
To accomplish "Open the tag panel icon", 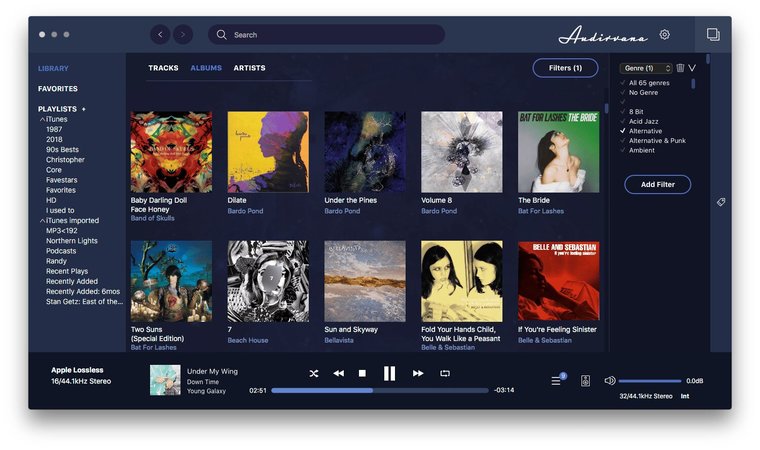I will (721, 202).
